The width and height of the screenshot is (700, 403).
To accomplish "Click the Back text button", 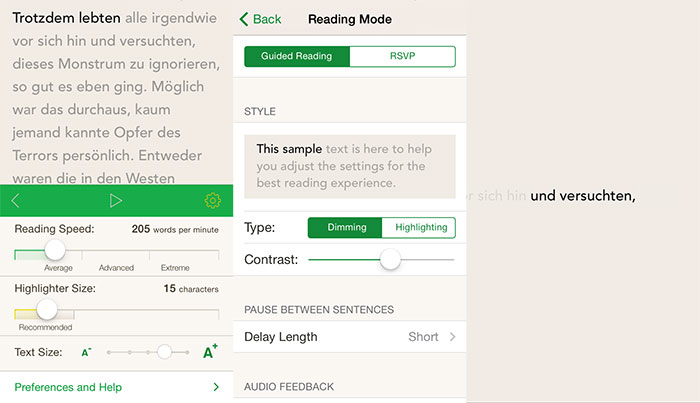I will (x=267, y=19).
